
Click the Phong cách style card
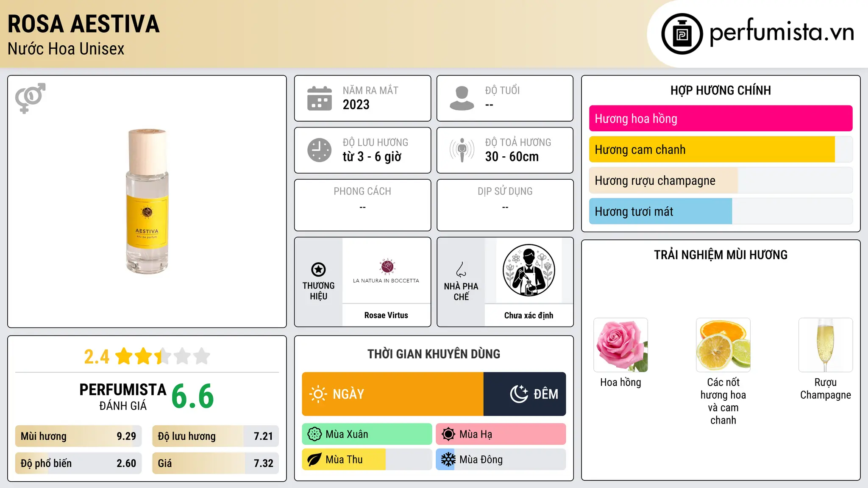362,205
